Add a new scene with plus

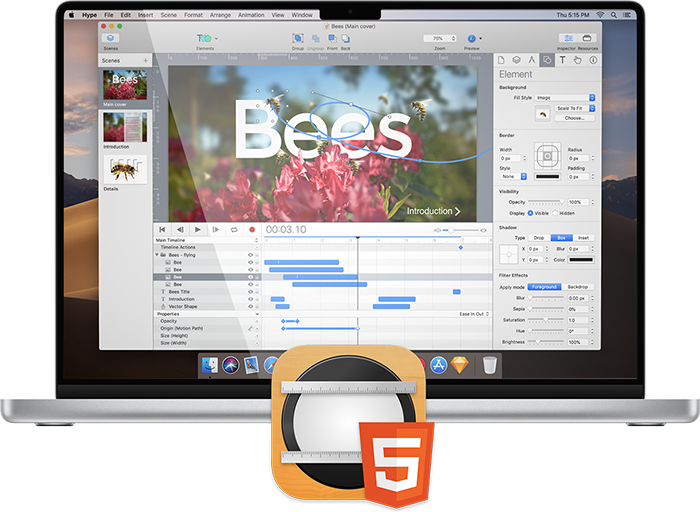(x=146, y=60)
